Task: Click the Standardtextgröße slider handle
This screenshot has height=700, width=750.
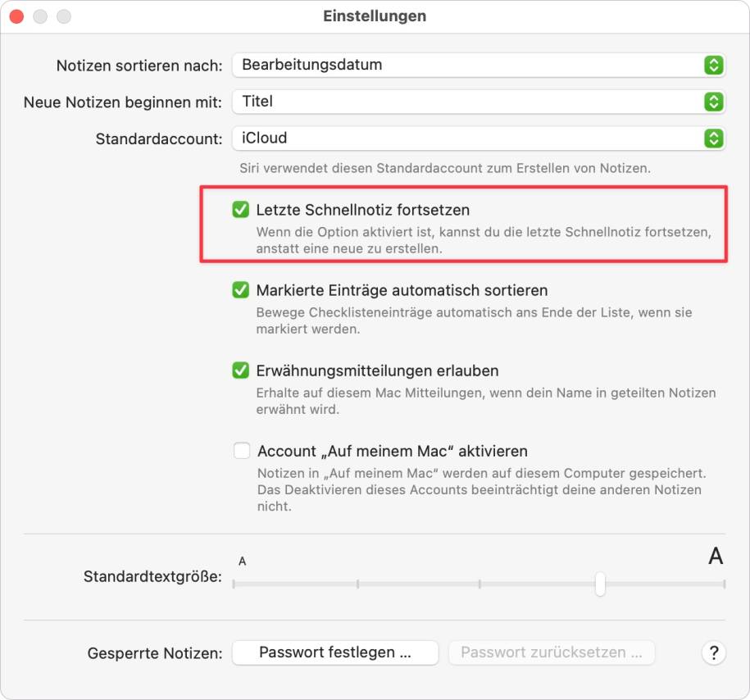Action: coord(600,584)
